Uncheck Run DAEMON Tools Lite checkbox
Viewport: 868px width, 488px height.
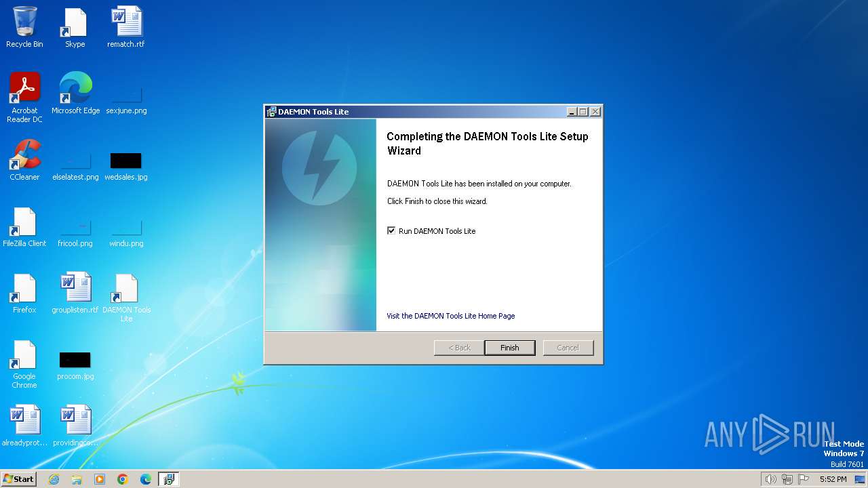click(391, 231)
